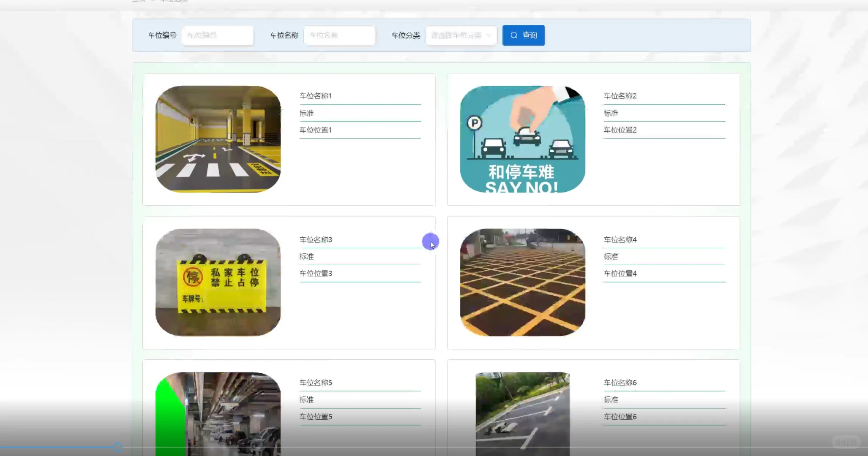Click the magnifier icon in 查询 button
The image size is (868, 456).
coord(513,35)
